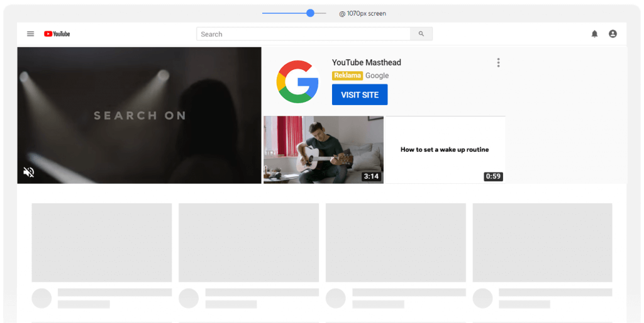The width and height of the screenshot is (644, 323).
Task: Click the SEARCH ON masthead video
Action: click(139, 115)
